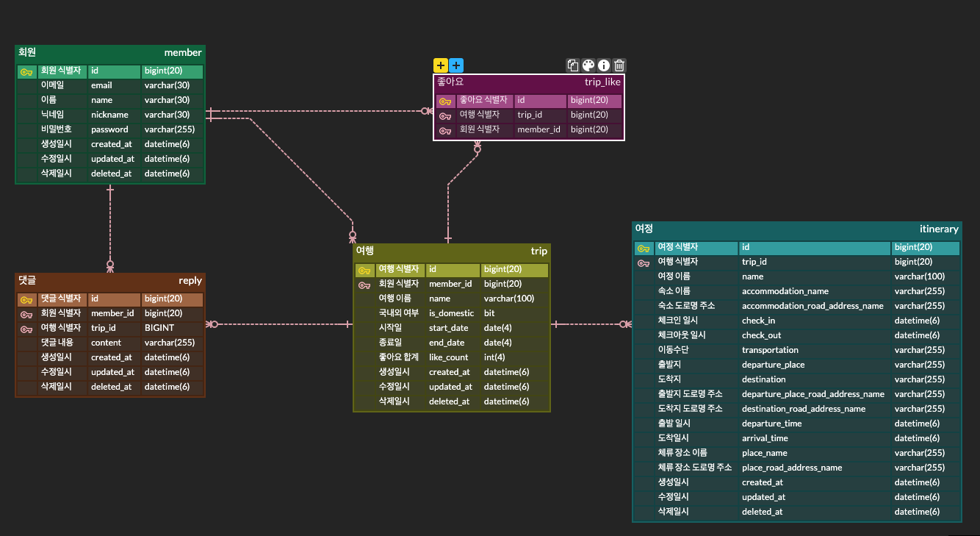980x536 pixels.
Task: Select the '좋아요' table comment
Action: [450, 82]
